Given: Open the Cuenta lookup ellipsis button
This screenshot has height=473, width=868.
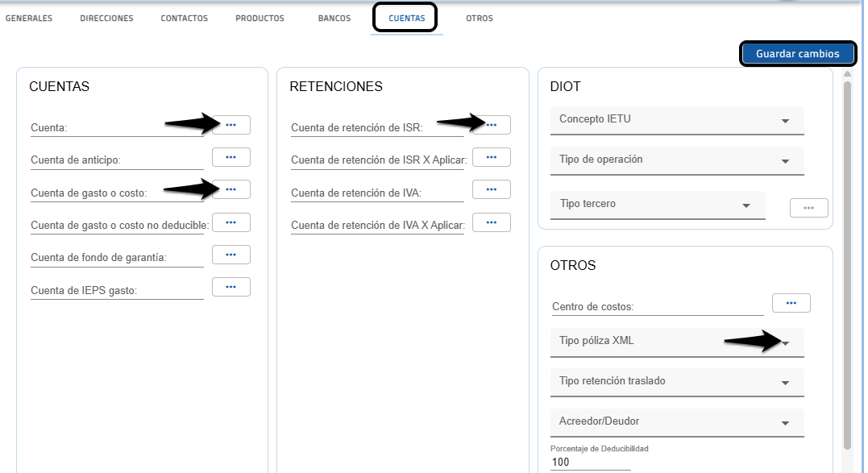Looking at the screenshot, I should [230, 125].
